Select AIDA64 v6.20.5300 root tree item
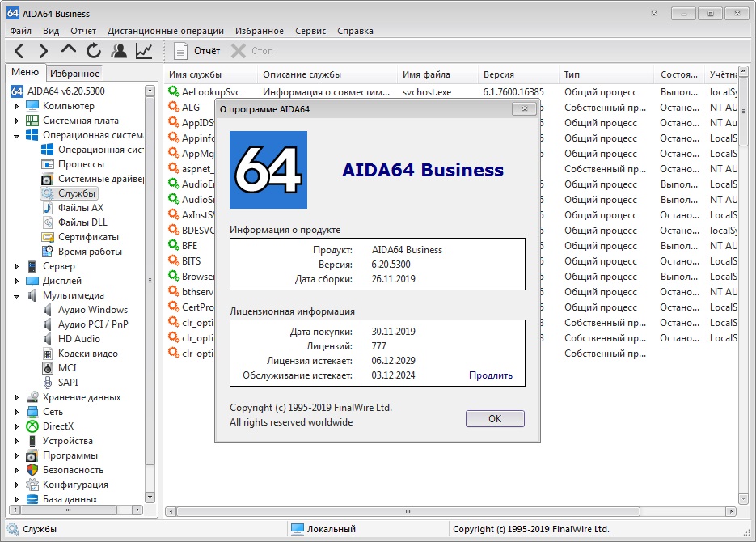This screenshot has height=542, width=756. pos(58,91)
